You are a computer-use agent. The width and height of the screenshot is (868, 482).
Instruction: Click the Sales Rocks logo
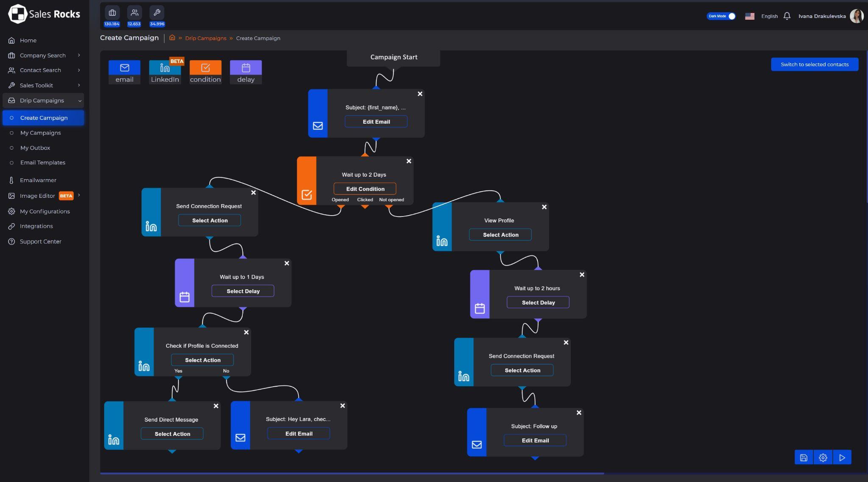[x=44, y=14]
